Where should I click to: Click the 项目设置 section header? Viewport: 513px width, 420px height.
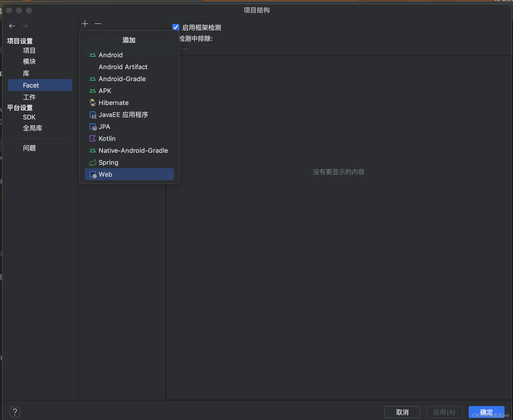pyautogui.click(x=20, y=41)
